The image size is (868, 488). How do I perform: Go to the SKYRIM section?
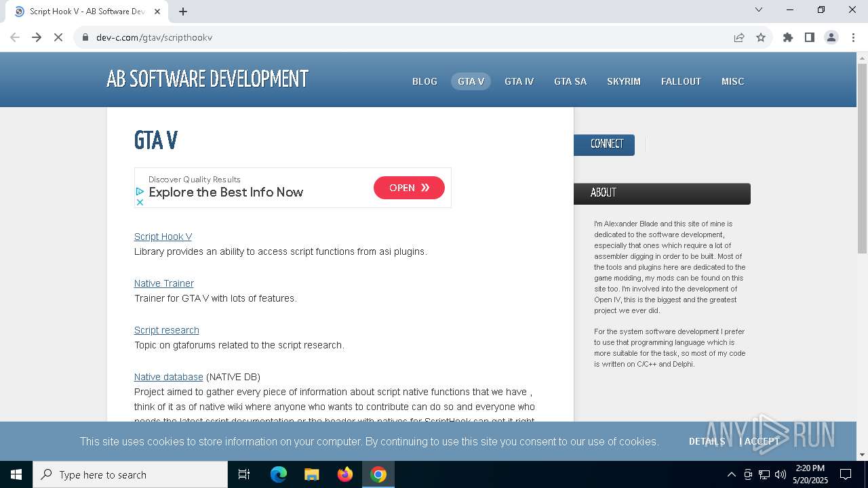pyautogui.click(x=624, y=81)
